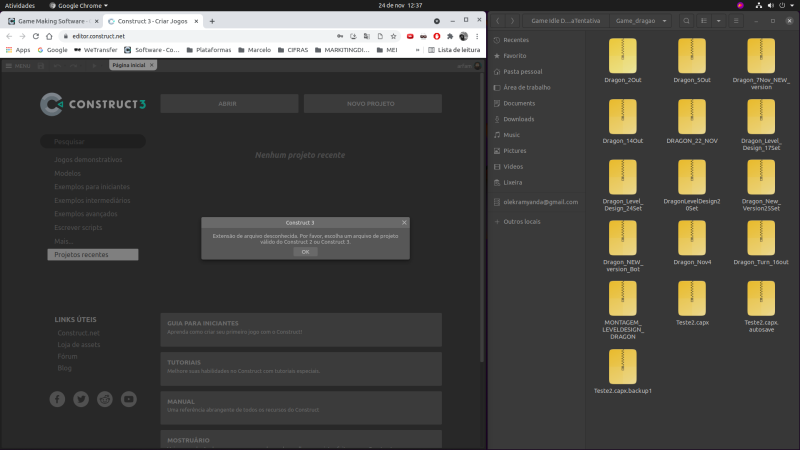
Task: Go back in the file manager
Action: tap(498, 21)
